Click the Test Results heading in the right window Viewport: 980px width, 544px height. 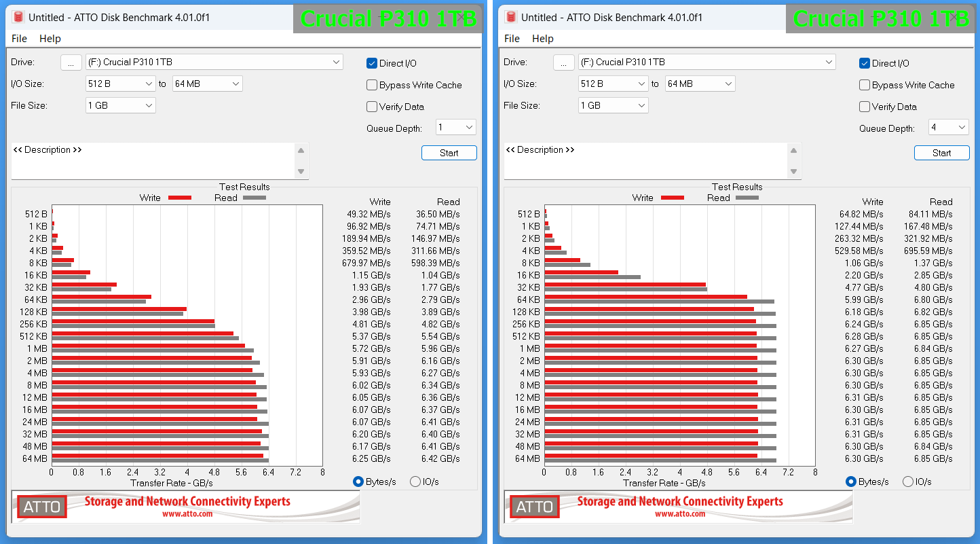737,187
